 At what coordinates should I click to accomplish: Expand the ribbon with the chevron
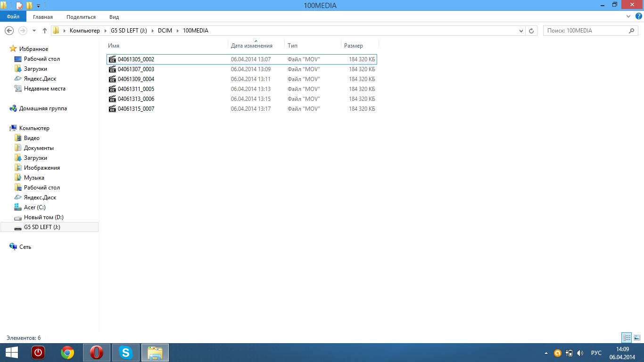pos(629,16)
